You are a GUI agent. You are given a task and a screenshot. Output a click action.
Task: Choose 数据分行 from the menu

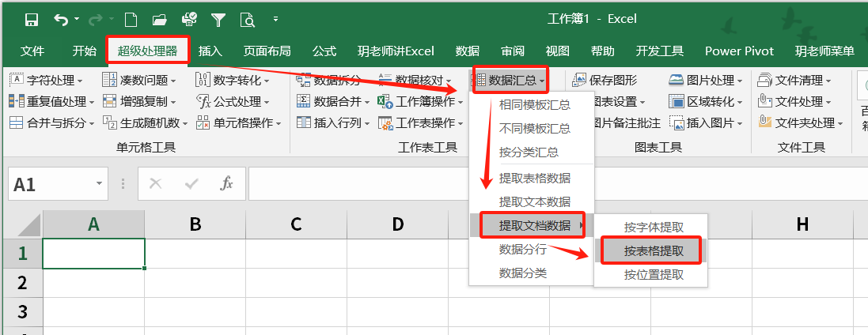pos(522,249)
